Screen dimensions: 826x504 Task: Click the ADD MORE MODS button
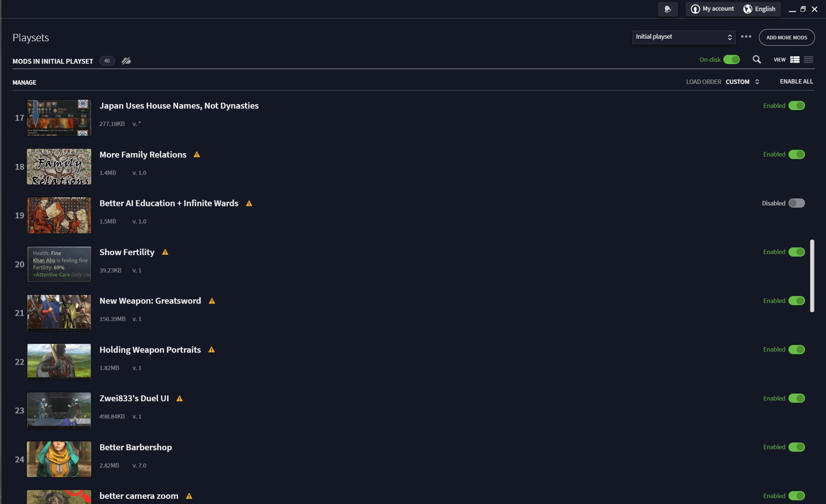tap(786, 37)
